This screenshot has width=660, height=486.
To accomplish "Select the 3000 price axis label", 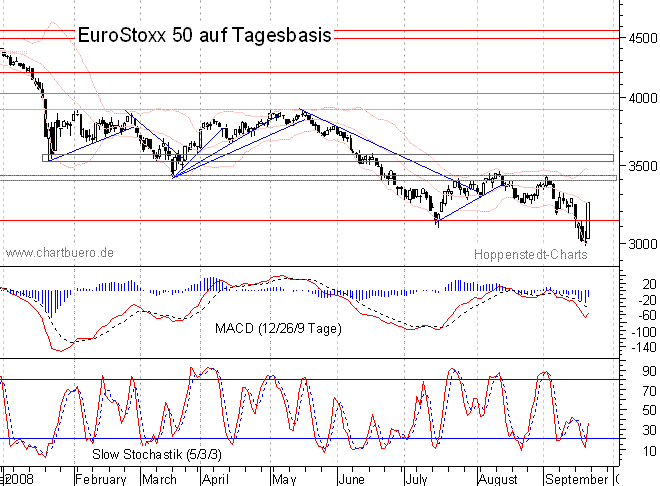I will 639,243.
